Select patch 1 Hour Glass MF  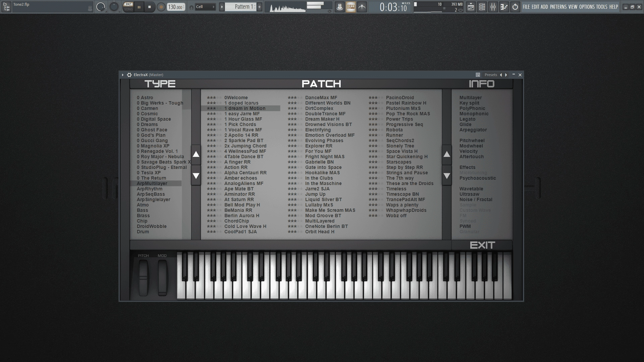243,119
